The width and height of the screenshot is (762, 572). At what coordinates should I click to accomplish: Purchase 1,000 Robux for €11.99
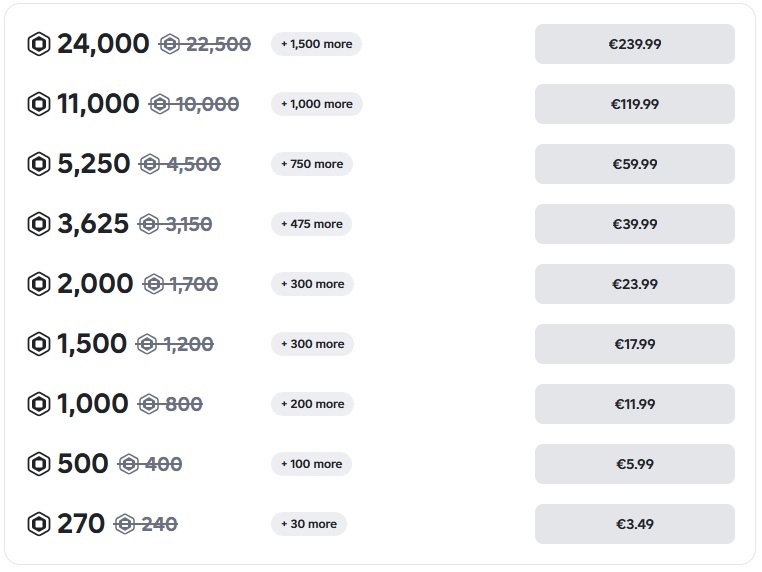point(635,404)
